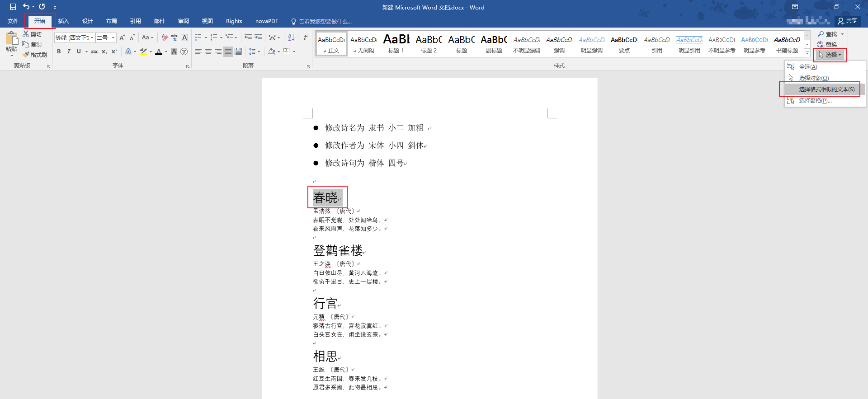Toggle bold formatting
This screenshot has height=399, width=868.
[x=59, y=52]
